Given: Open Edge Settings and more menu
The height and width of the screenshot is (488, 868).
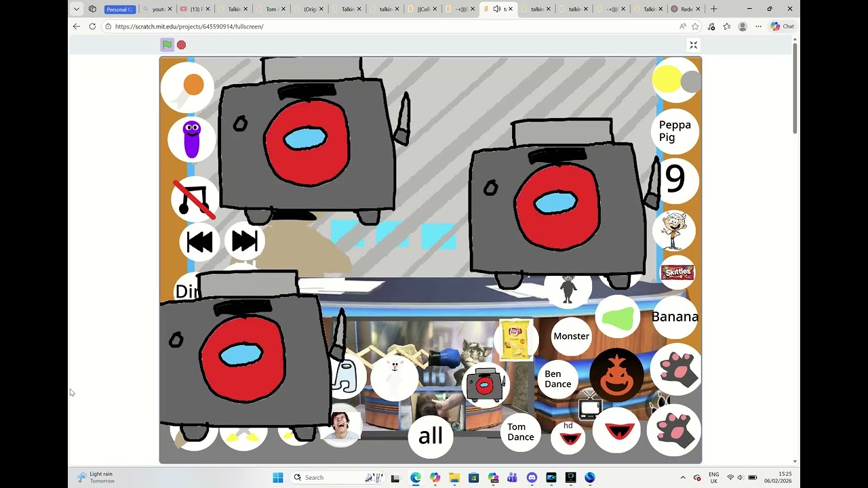Looking at the screenshot, I should (758, 26).
